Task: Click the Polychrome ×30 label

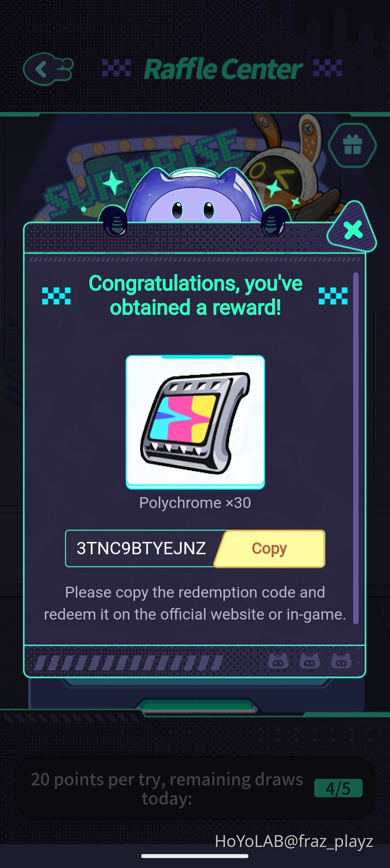Action: 195,503
